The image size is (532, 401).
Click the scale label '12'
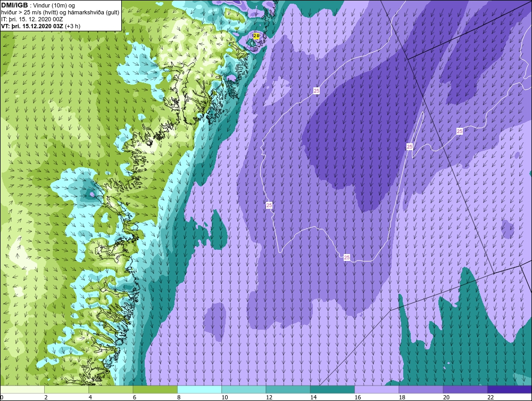tap(269, 398)
